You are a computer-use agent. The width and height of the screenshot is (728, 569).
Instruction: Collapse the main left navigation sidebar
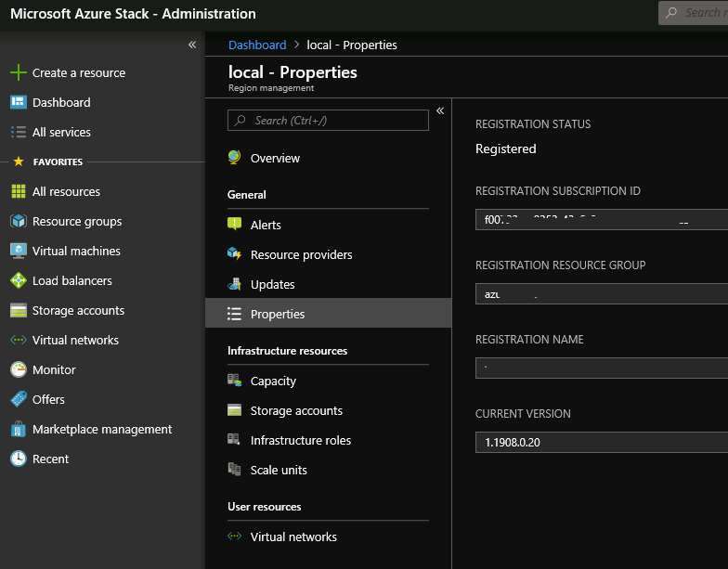tap(192, 45)
